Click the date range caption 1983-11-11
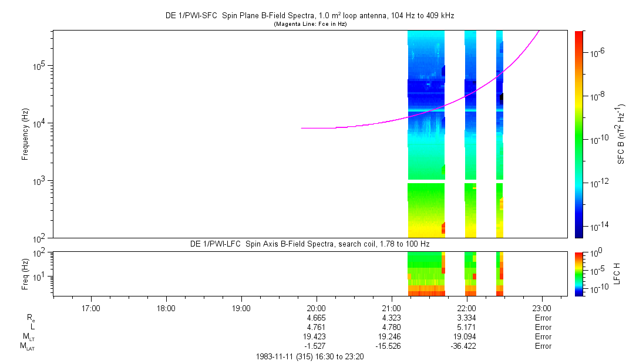This screenshot has height=364, width=636. (x=309, y=356)
